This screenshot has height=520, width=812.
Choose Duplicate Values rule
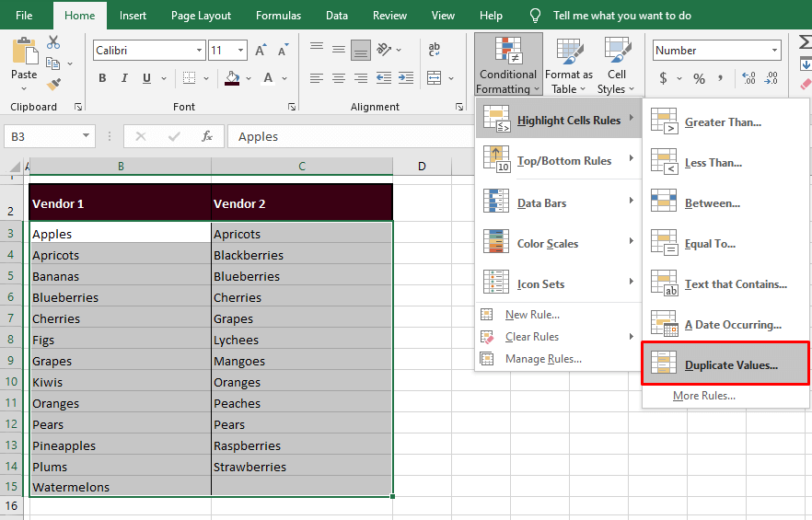tap(725, 364)
